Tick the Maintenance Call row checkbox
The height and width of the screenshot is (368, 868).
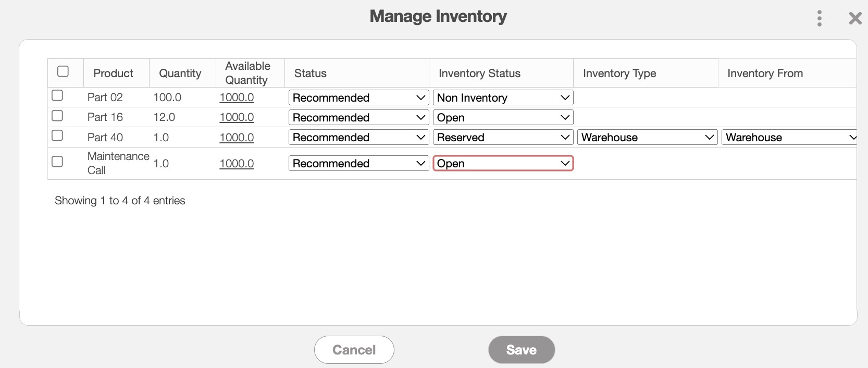57,162
